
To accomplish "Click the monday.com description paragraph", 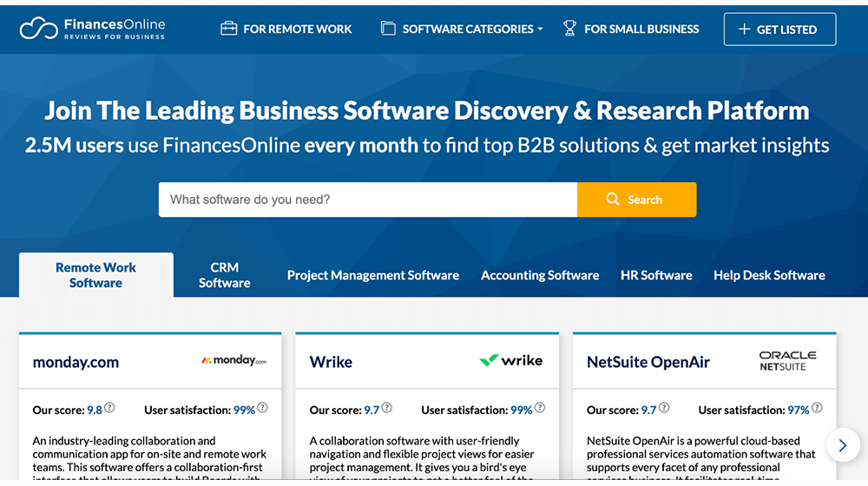I will (149, 457).
